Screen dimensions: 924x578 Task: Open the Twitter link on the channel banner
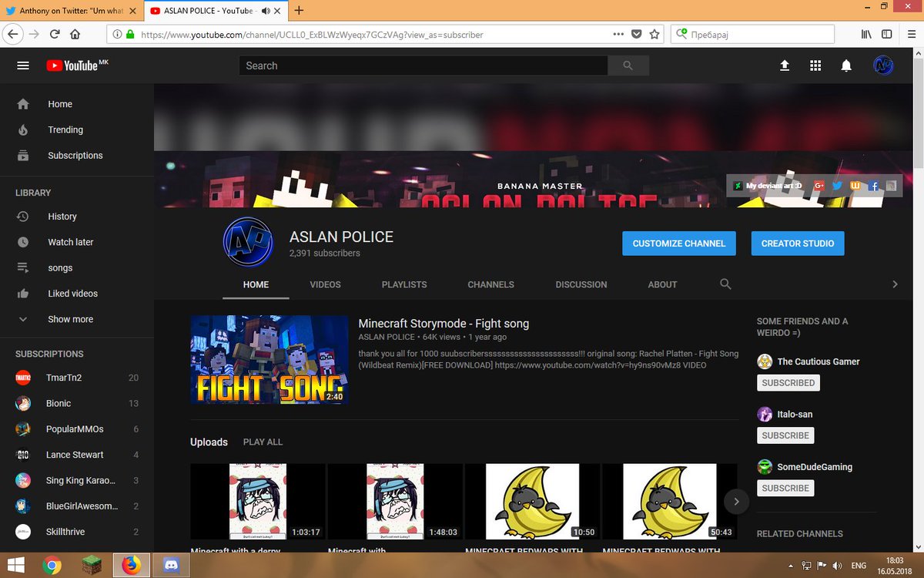[x=837, y=186]
